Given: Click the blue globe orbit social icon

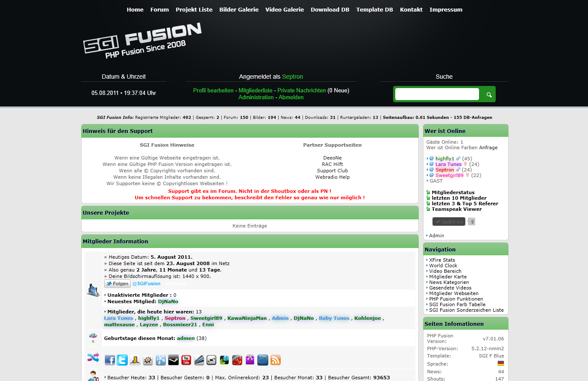Looking at the screenshot, I should [x=263, y=360].
